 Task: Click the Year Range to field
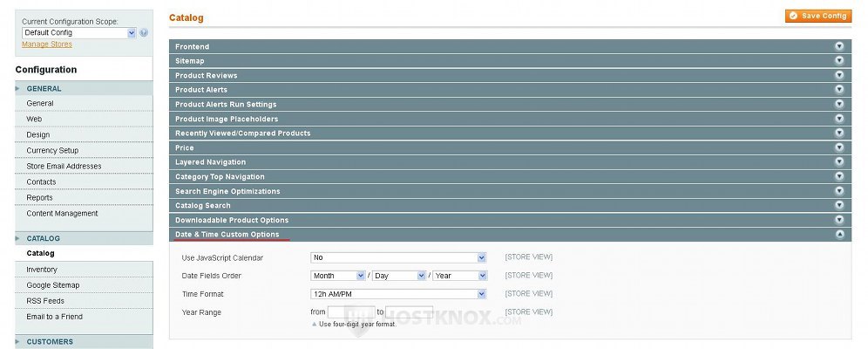pyautogui.click(x=409, y=311)
